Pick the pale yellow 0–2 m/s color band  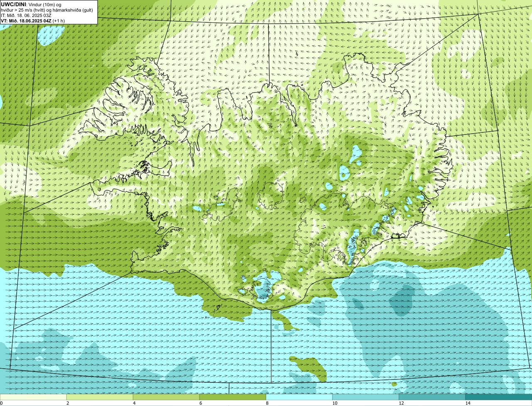33,397
